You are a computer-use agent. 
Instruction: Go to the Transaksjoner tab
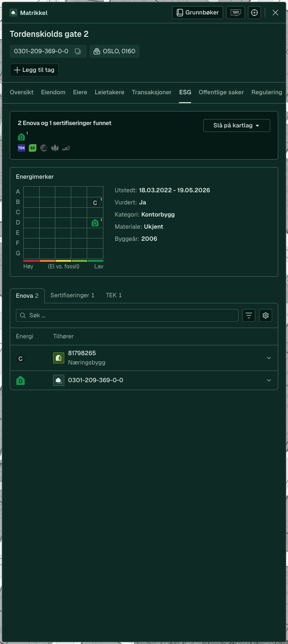click(x=152, y=92)
